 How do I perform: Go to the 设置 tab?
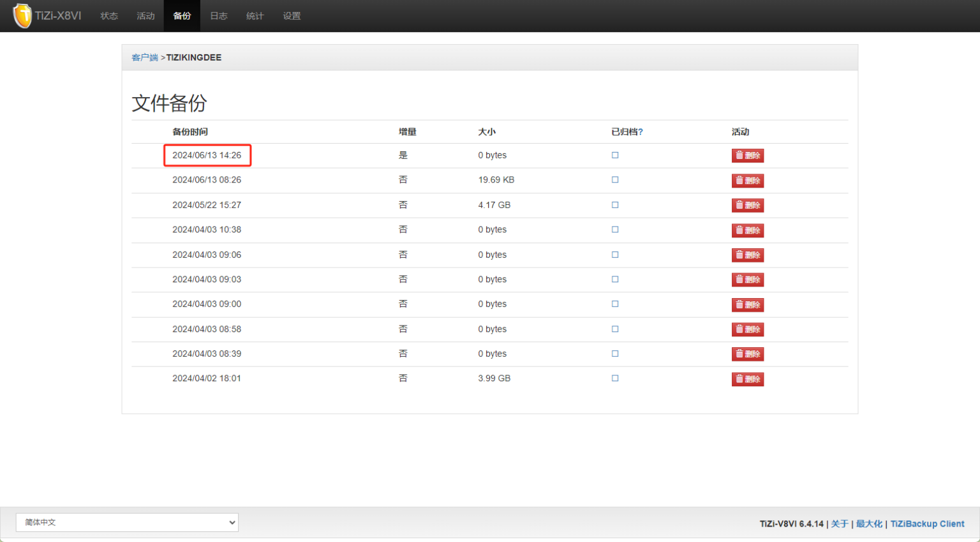coord(292,16)
